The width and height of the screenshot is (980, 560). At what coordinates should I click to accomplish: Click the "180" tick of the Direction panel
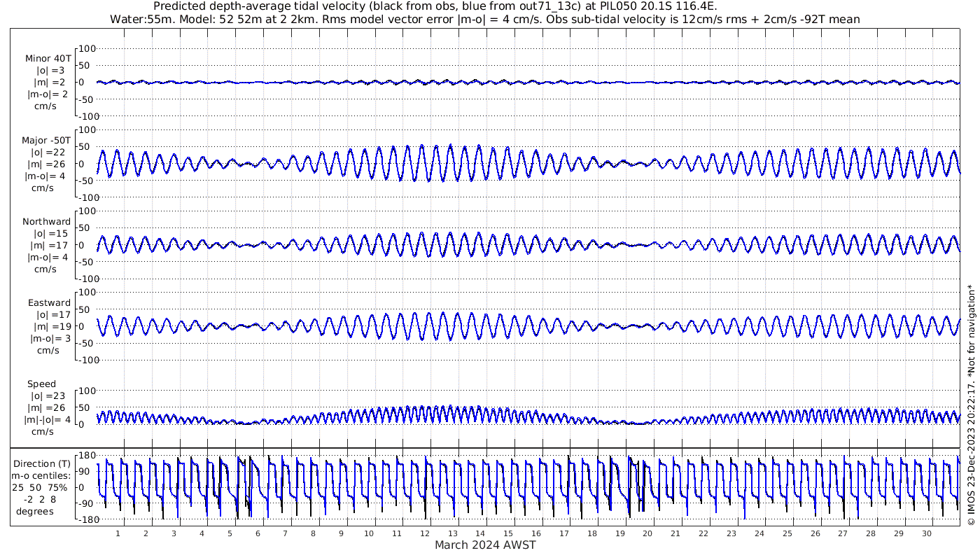[x=88, y=456]
